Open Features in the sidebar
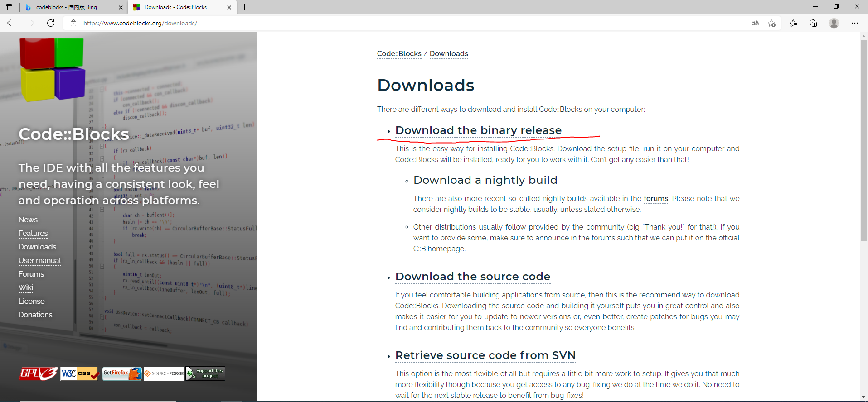 click(x=33, y=234)
